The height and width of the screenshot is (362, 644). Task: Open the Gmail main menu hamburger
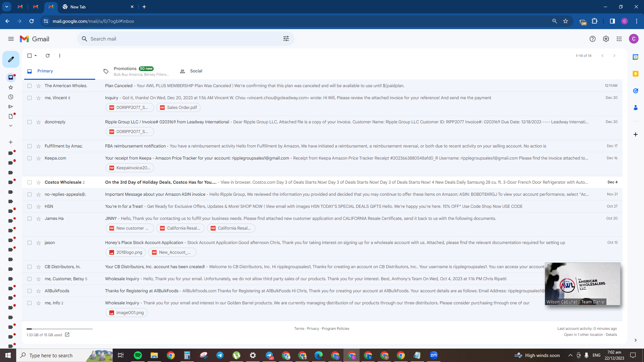coord(11,39)
